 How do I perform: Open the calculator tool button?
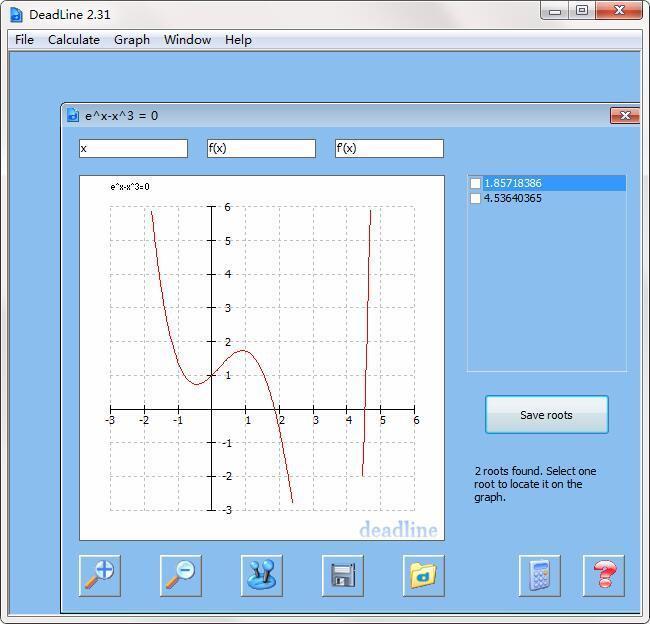coord(539,575)
